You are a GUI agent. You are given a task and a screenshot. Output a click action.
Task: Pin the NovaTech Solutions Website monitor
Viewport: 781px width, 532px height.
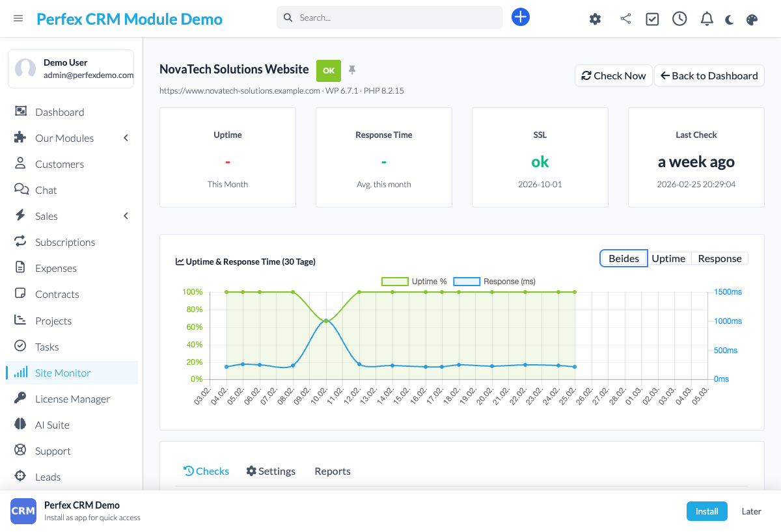tap(352, 70)
